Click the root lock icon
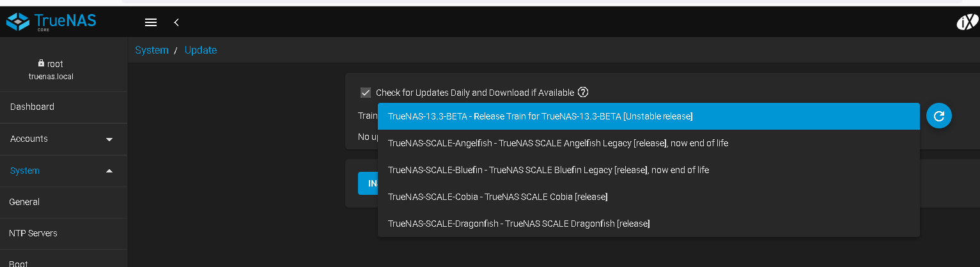The width and height of the screenshot is (980, 267). pyautogui.click(x=41, y=64)
